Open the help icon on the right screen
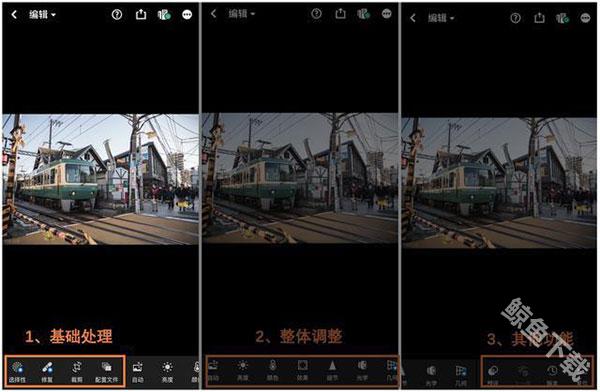 click(x=515, y=18)
